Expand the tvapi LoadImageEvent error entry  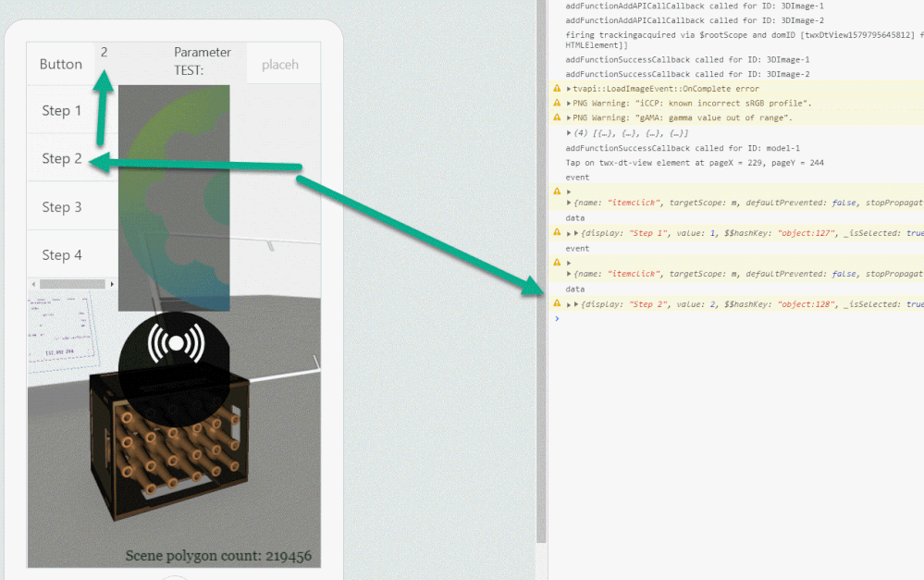pyautogui.click(x=569, y=89)
